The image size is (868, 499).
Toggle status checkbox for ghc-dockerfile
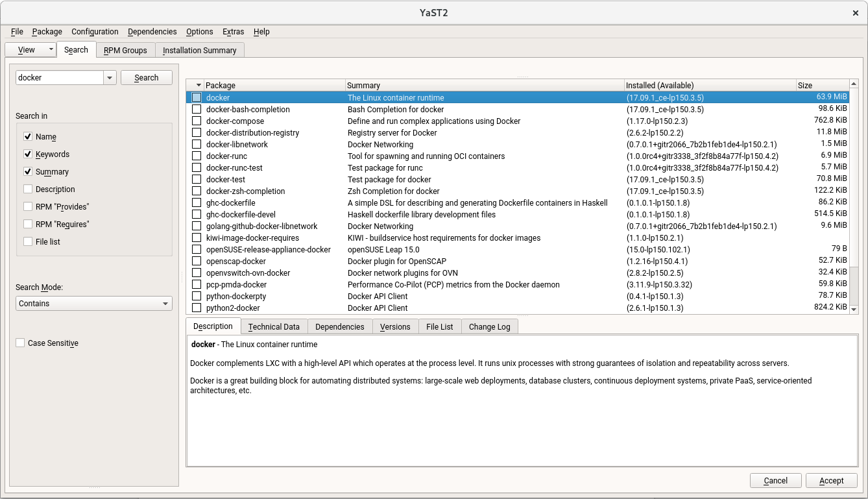coord(197,202)
